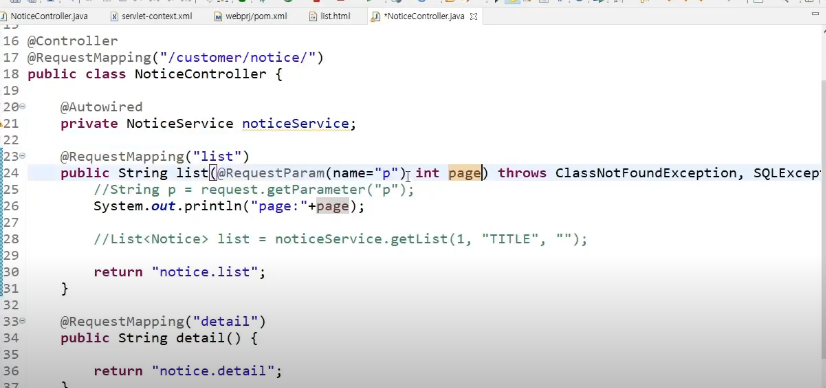Place cursor on the @Controller annotation
Viewport: 826px width, 388px height.
coord(73,41)
